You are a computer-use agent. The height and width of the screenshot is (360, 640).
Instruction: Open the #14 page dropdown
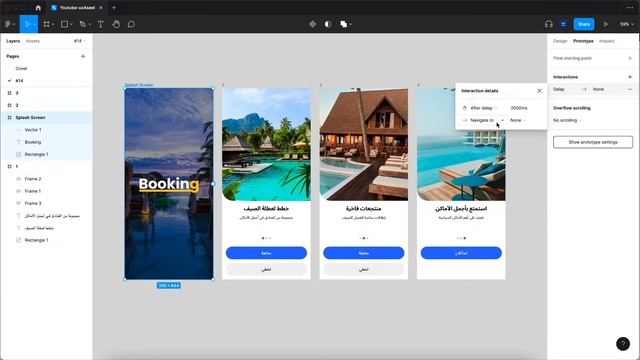tap(80, 41)
